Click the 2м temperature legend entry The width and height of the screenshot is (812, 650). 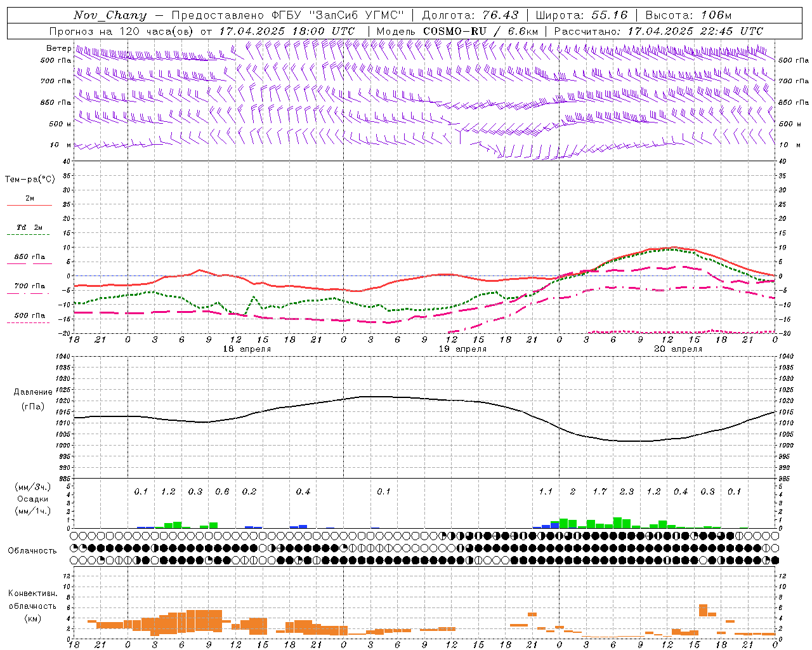click(x=30, y=198)
